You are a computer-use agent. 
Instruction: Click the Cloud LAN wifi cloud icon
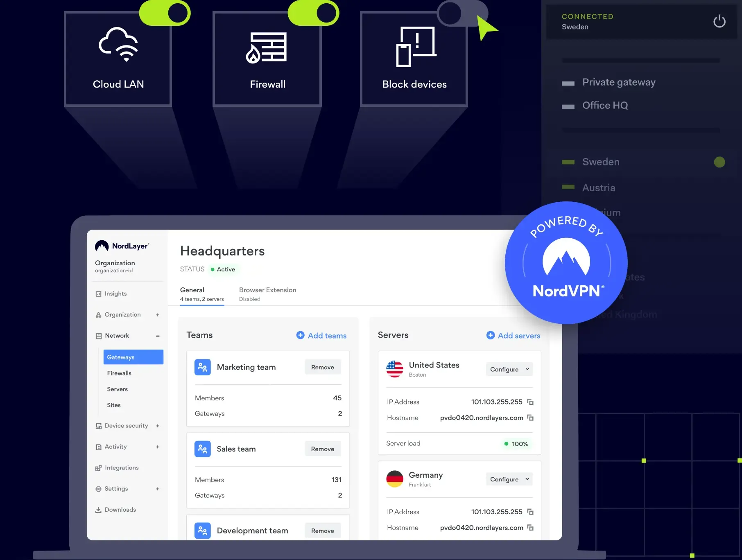point(118,44)
